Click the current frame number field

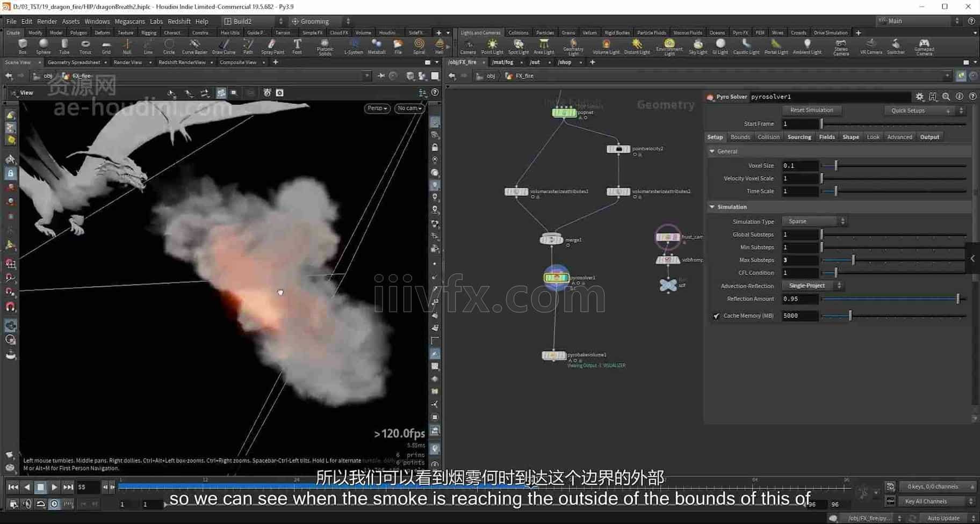pos(88,487)
